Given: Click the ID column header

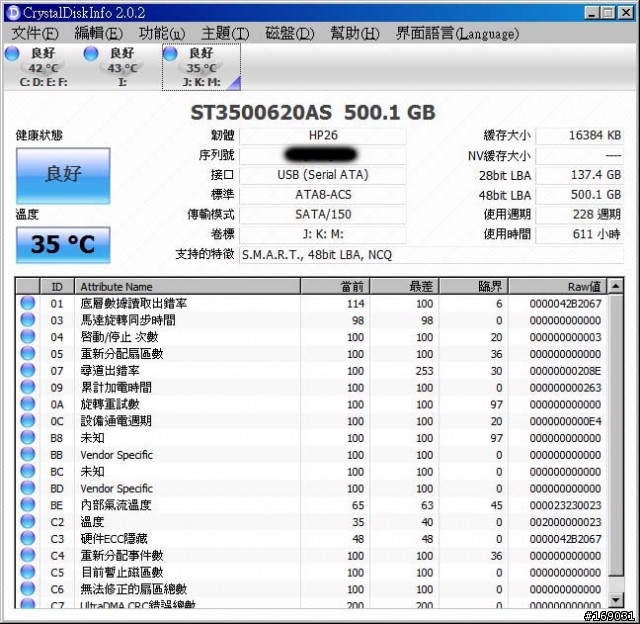Looking at the screenshot, I should tap(57, 286).
